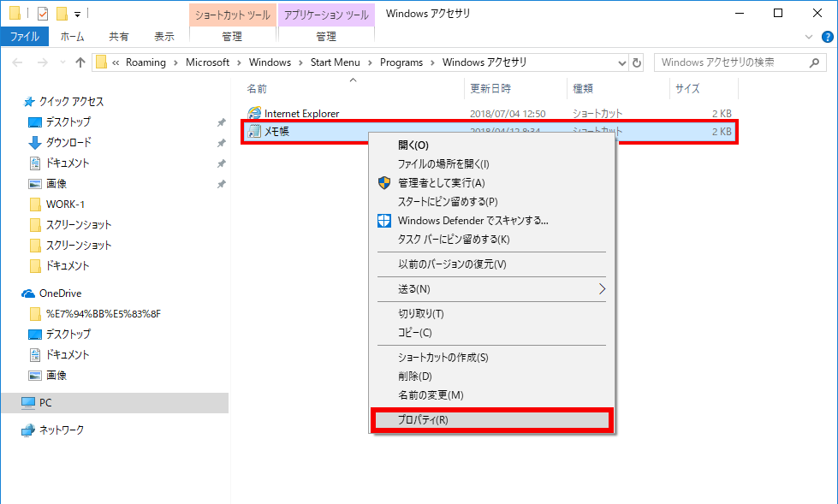Select the メモ帳 shortcut icon
Screen dimensions: 838x504
(x=254, y=132)
